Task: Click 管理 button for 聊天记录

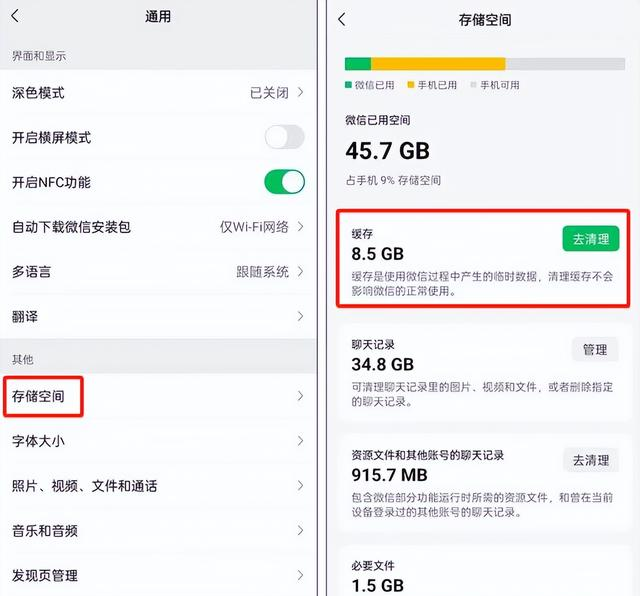Action: click(x=595, y=349)
